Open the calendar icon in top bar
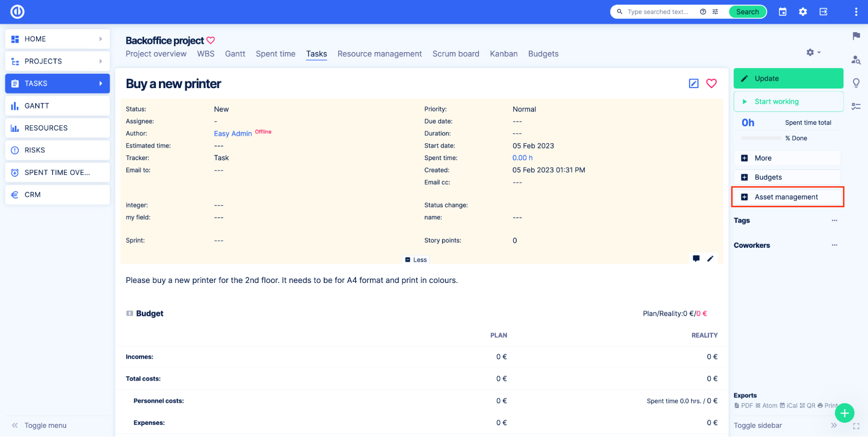 coord(782,12)
